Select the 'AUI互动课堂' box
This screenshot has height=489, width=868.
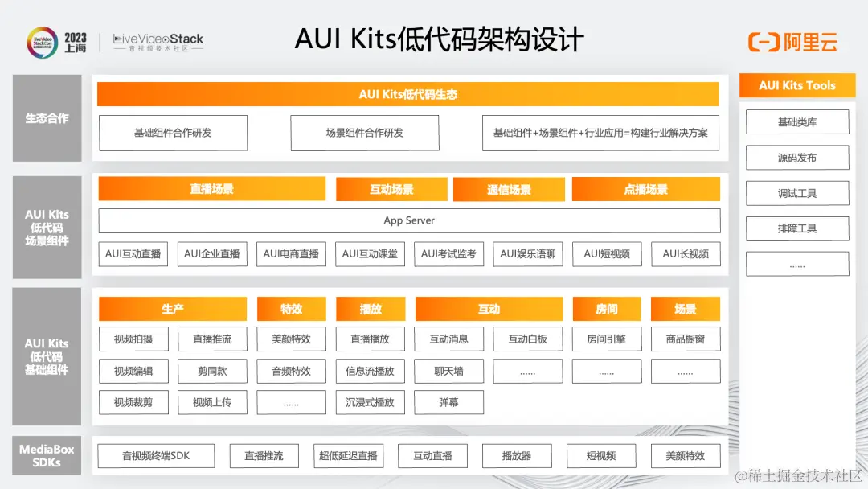coord(370,254)
